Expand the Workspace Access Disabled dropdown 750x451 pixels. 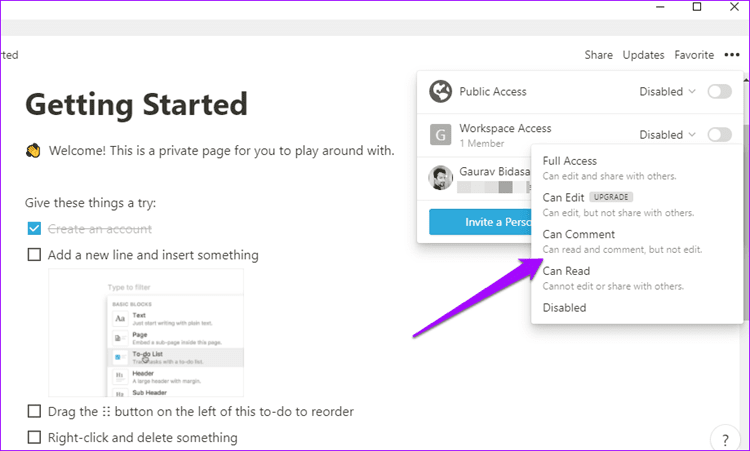coord(667,135)
